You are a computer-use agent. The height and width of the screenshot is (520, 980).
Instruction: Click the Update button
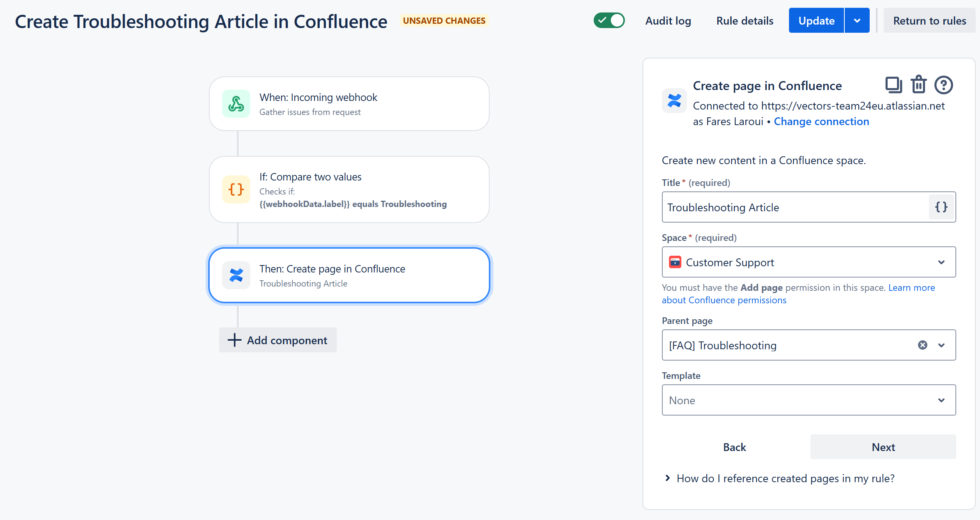(x=815, y=20)
